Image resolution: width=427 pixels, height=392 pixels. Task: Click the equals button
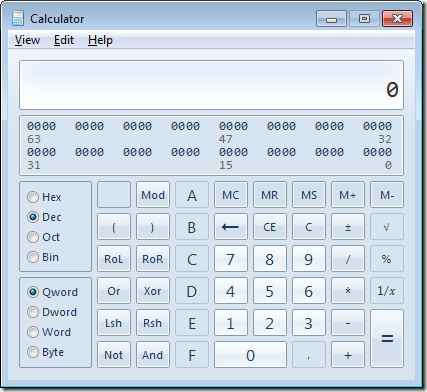tap(387, 339)
